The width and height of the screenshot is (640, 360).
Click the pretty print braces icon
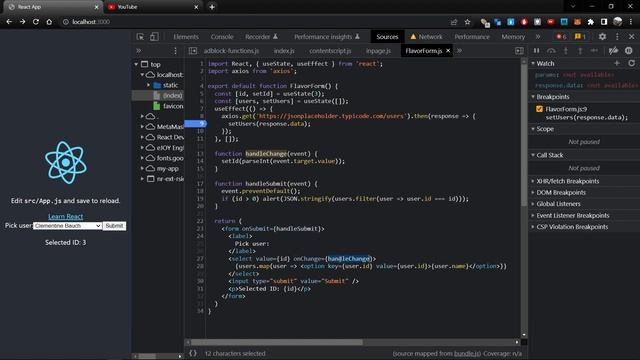click(x=193, y=353)
